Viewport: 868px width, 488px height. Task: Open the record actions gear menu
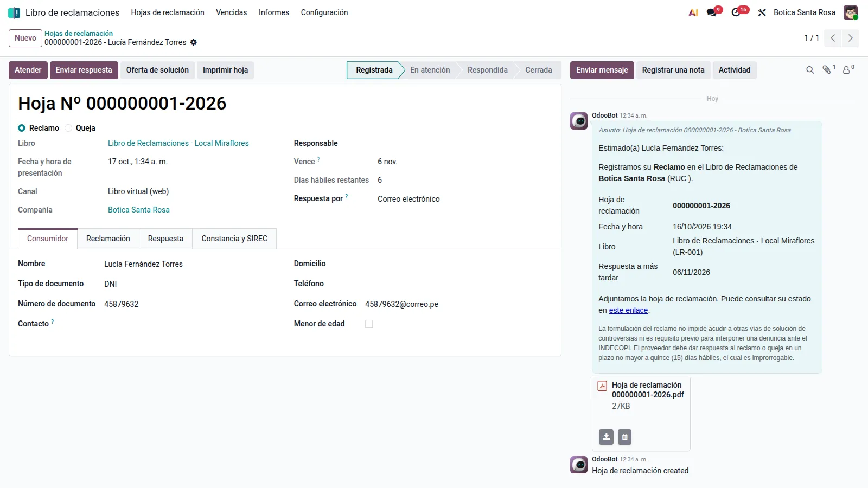coord(194,42)
